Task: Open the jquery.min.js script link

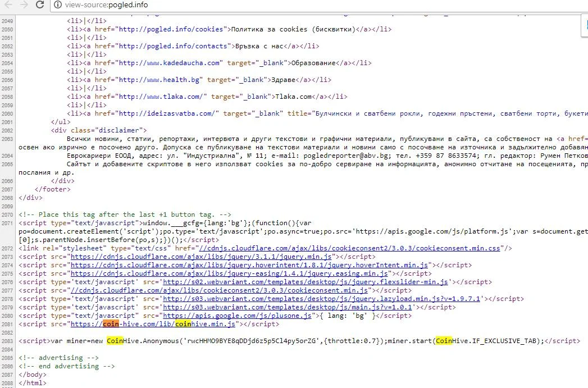Action: 201,257
